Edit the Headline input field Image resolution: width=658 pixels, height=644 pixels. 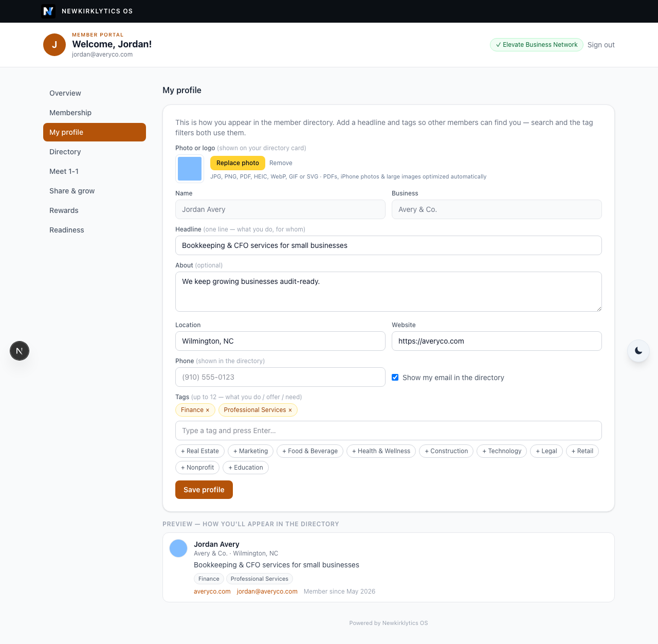[389, 245]
